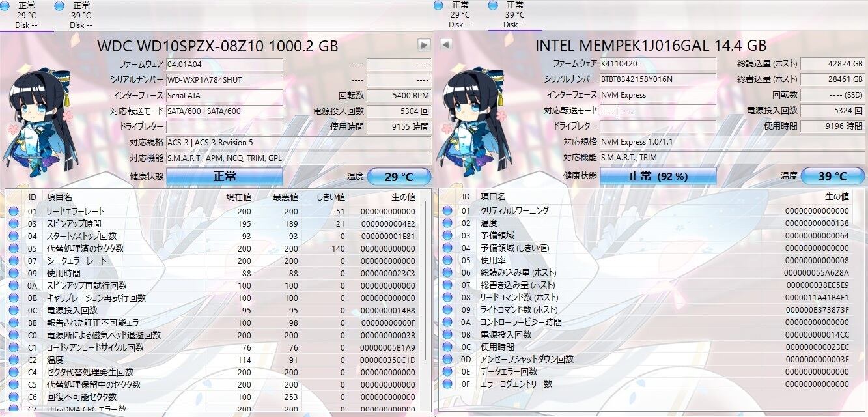This screenshot has height=417, width=868.
Task: Click 最悪値 column header in WDC window
Action: (x=285, y=197)
